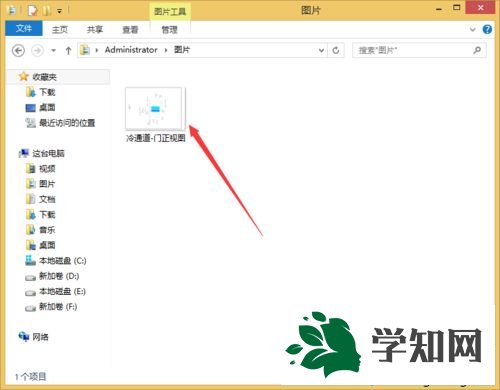
Task: Select 这台电脑 in the navigation pane
Action: tap(48, 153)
